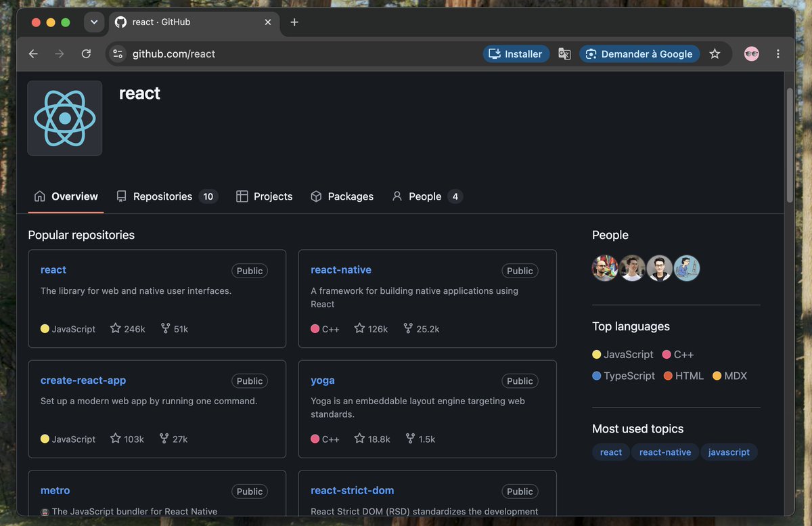Screen dimensions: 812x526
Task: Click Demander à Google button
Action: pos(639,54)
